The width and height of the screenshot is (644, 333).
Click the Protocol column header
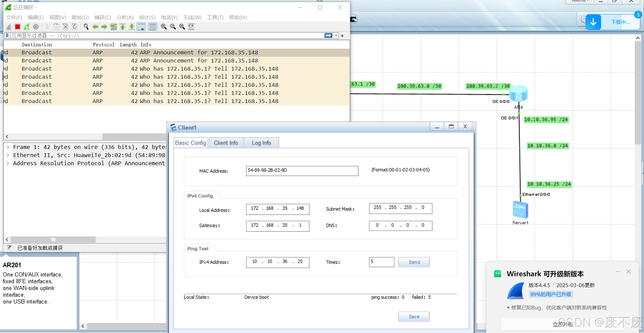pos(105,45)
